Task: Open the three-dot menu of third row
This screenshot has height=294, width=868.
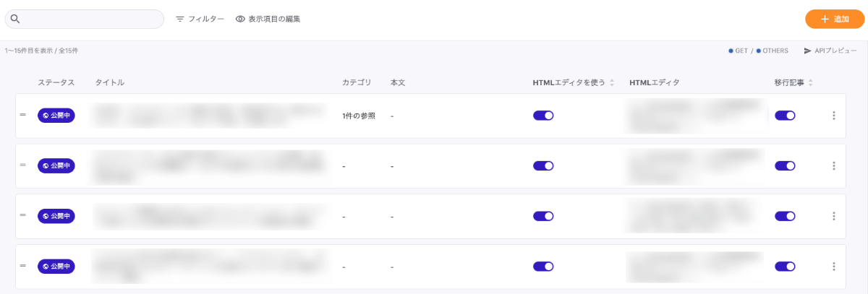Action: 834,216
